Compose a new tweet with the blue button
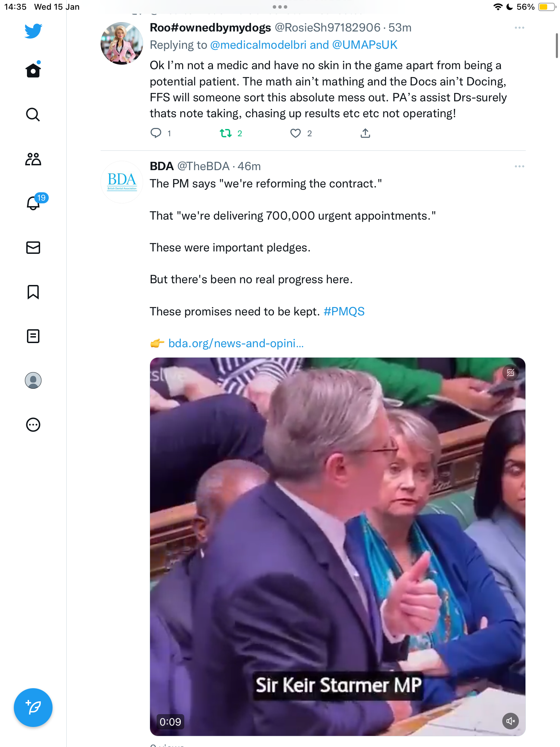Image resolution: width=560 pixels, height=747 pixels. (33, 708)
